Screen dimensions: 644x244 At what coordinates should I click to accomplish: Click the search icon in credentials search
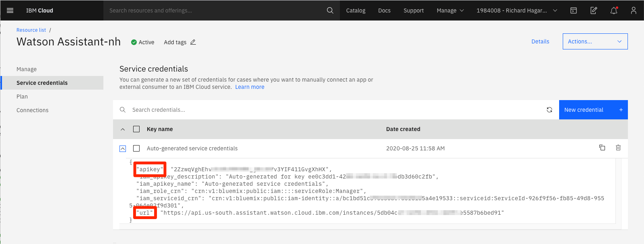[x=123, y=110]
